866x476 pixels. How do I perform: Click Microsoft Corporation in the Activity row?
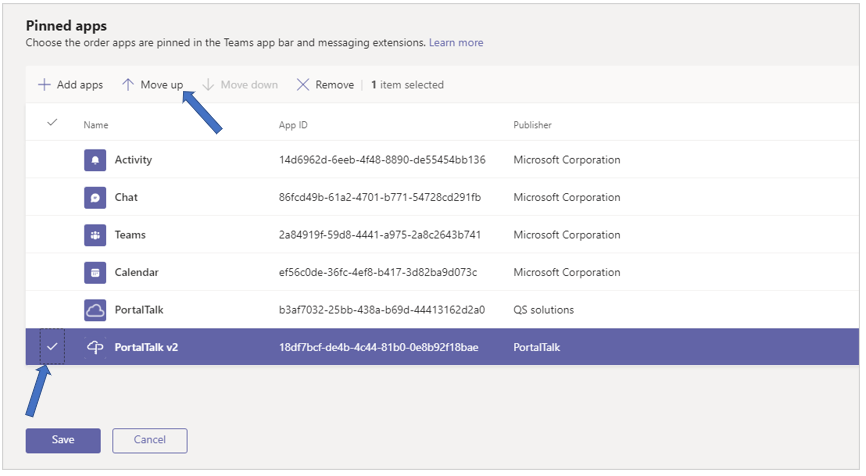click(567, 160)
